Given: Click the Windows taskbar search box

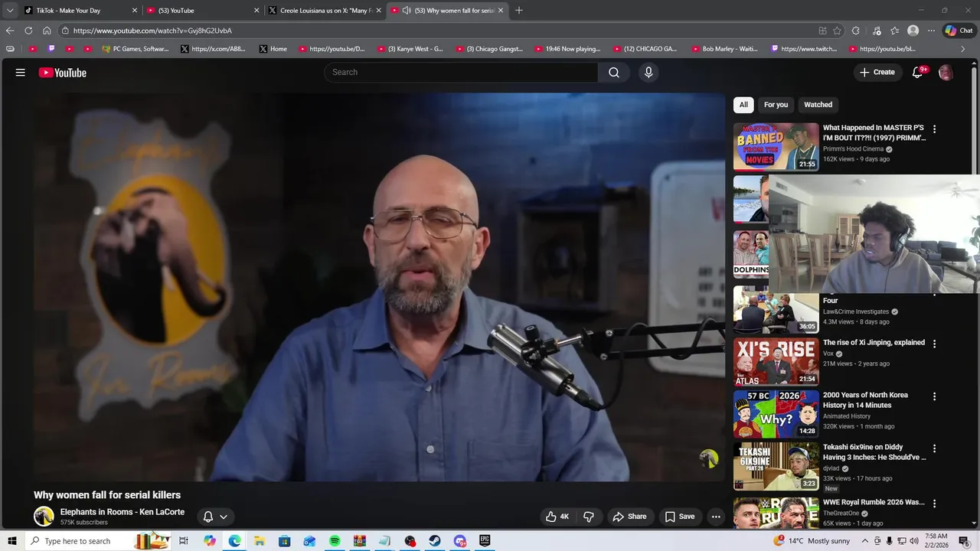Looking at the screenshot, I should point(98,541).
